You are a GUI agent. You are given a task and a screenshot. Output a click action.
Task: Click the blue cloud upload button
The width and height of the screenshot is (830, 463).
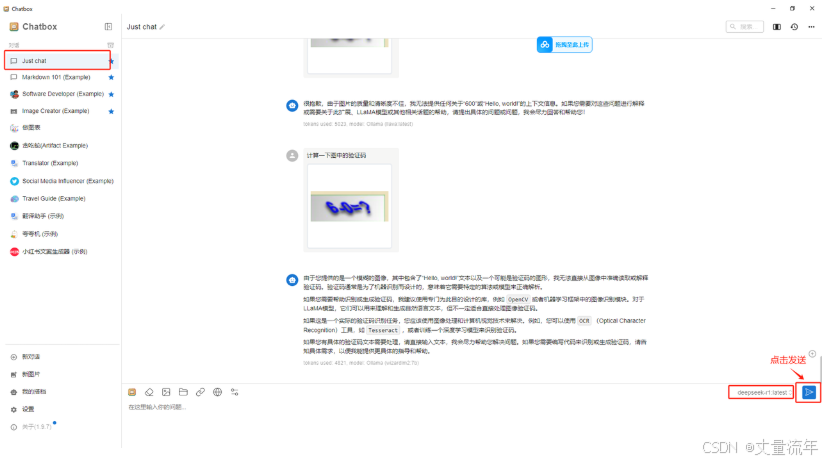[x=564, y=44]
